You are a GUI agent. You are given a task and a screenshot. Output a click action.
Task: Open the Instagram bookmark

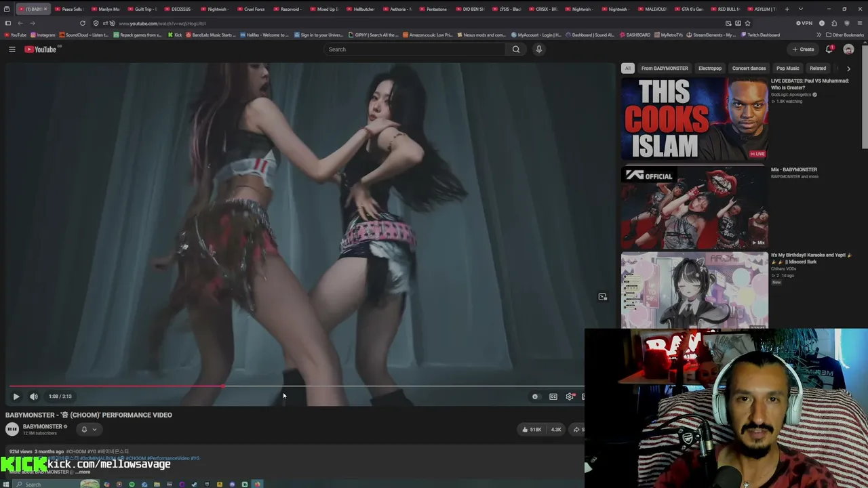[43, 35]
